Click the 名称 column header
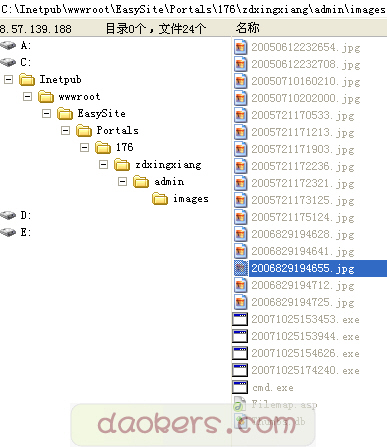The height and width of the screenshot is (447, 387). coord(248,28)
